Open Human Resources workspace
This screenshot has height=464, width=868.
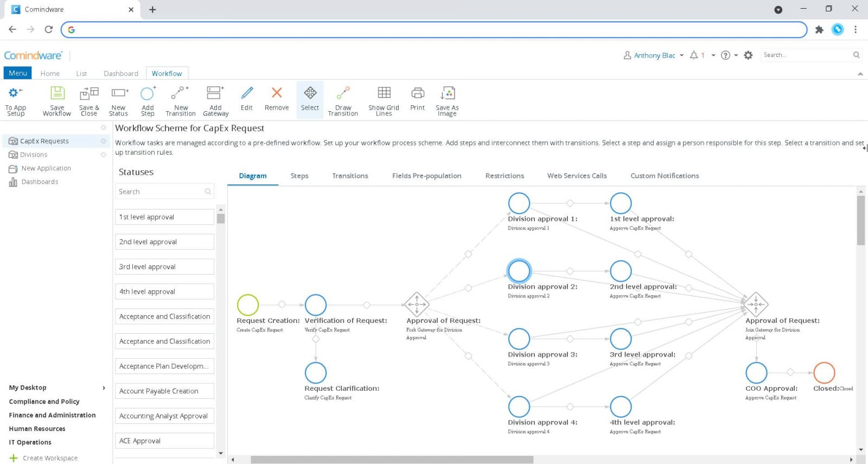(37, 429)
